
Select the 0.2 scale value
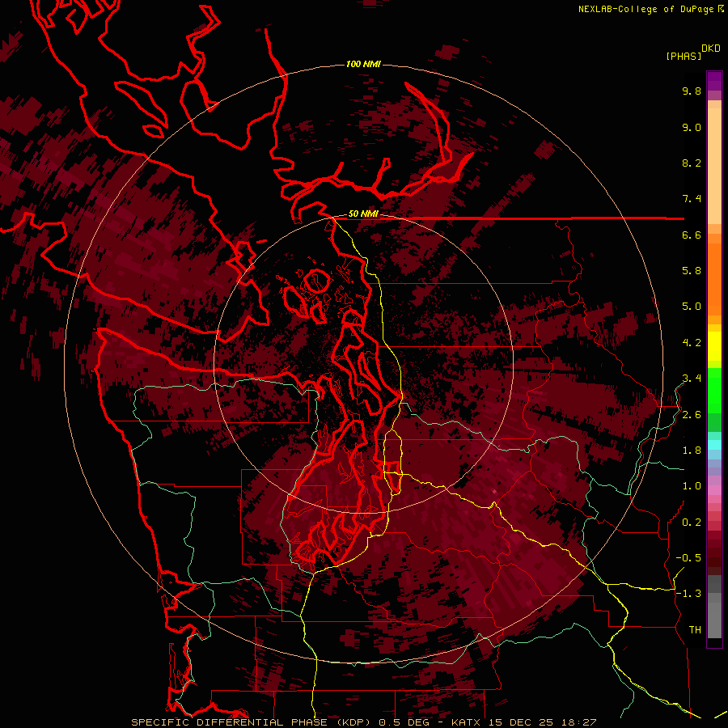tap(692, 523)
